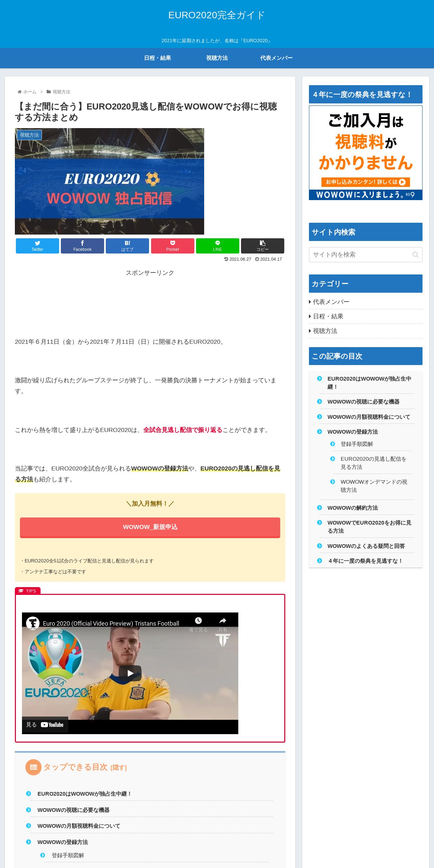Click the 視聴方法 breadcrumb link

[x=61, y=92]
